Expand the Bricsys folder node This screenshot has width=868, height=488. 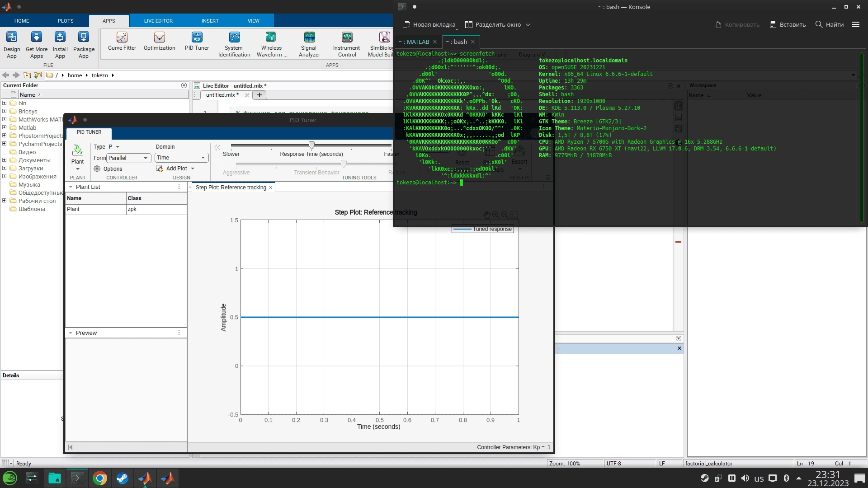[5, 111]
